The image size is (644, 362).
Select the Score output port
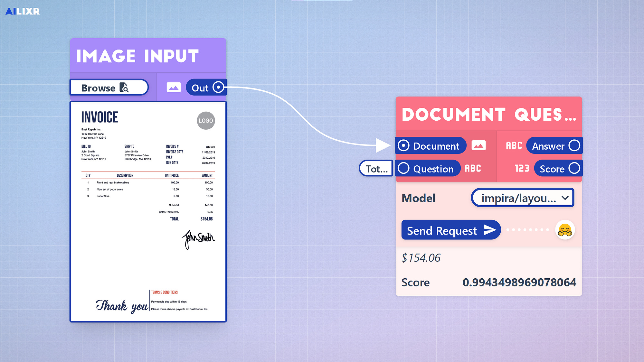pyautogui.click(x=574, y=168)
